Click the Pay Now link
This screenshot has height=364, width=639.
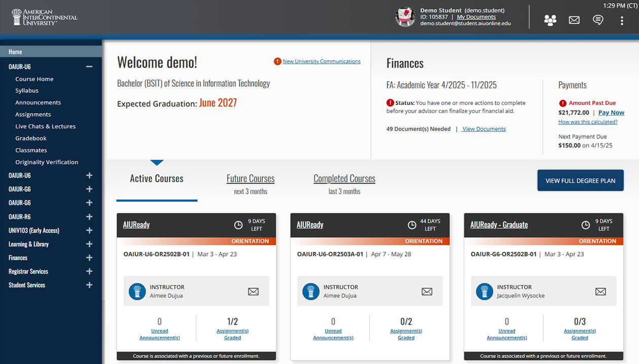coord(611,113)
